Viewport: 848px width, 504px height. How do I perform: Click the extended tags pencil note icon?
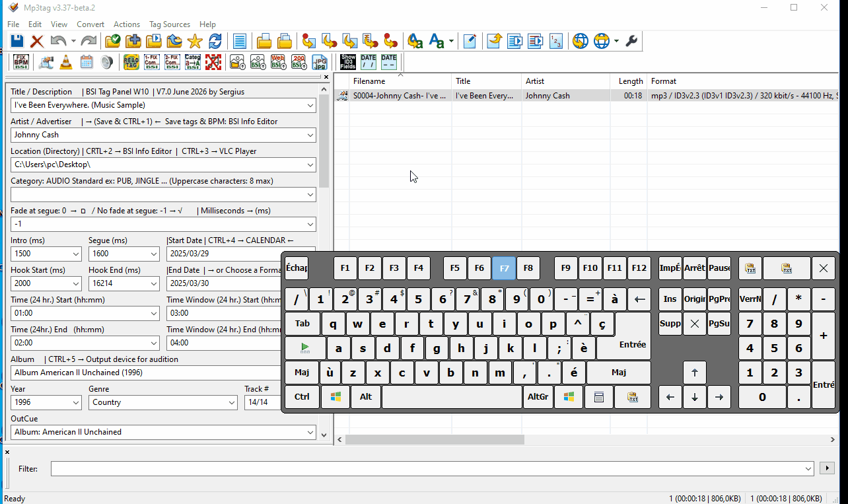470,41
